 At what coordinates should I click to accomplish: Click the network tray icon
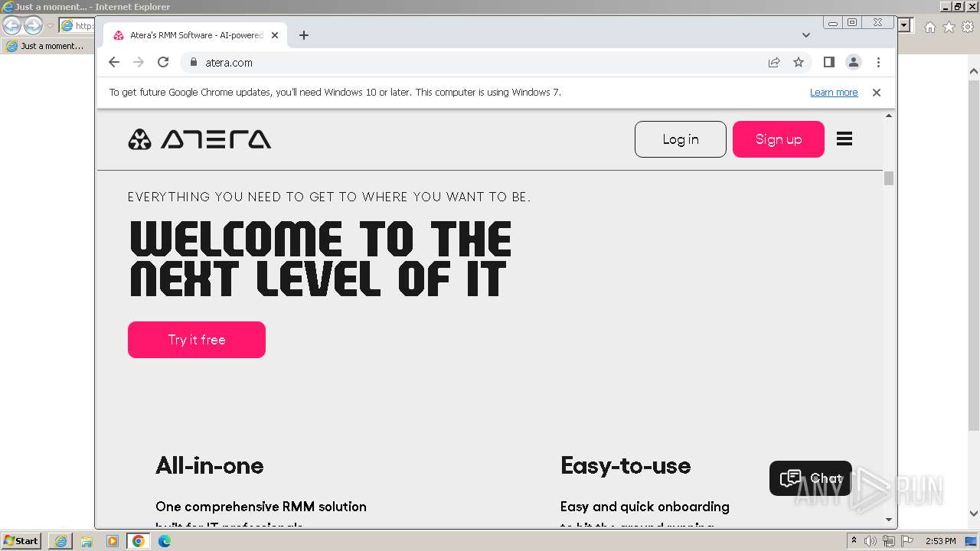point(889,541)
